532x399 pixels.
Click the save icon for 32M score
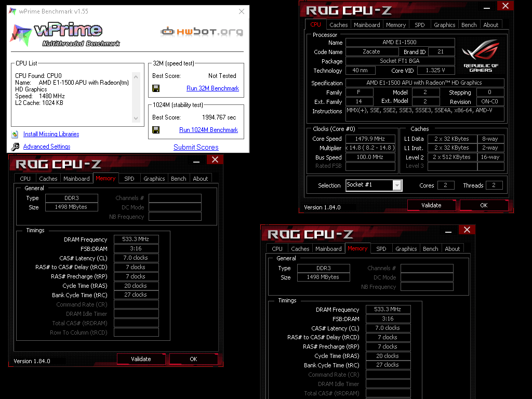156,88
